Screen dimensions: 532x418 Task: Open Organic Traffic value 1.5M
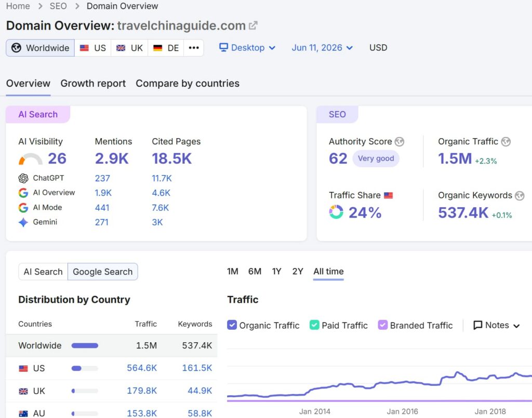(x=455, y=158)
